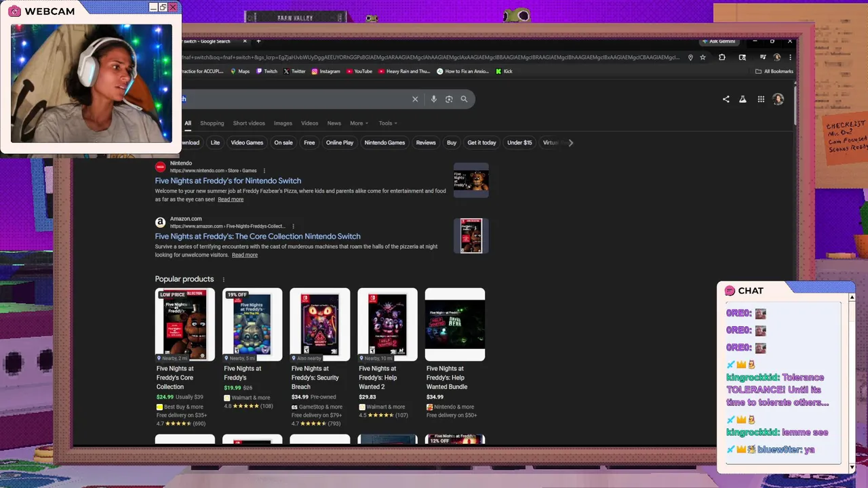Viewport: 868px width, 488px height.
Task: Open Help Wanted Bundle product image
Action: [455, 325]
